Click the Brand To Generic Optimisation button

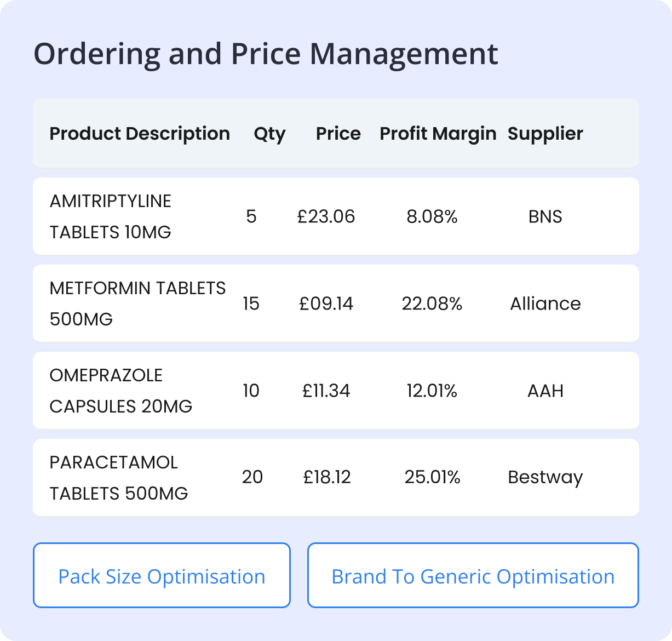point(473,575)
